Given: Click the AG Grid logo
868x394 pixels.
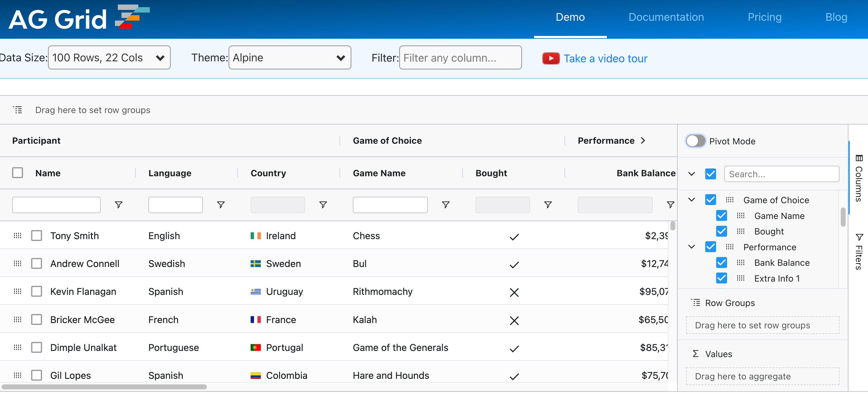Looking at the screenshot, I should (79, 18).
